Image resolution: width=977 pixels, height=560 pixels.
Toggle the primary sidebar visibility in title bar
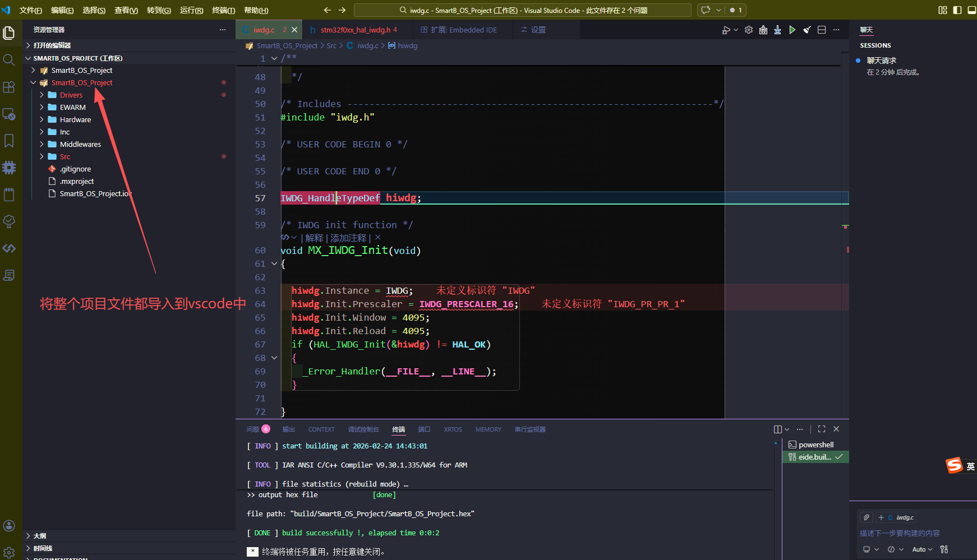point(957,10)
